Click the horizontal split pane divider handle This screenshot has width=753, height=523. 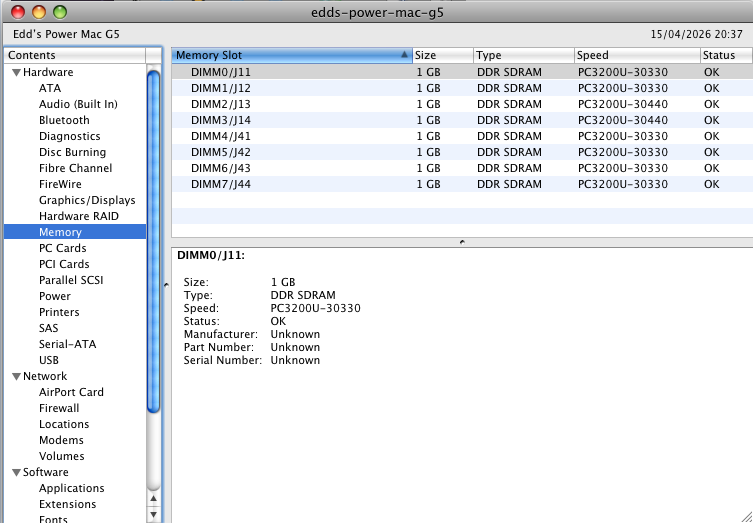[x=462, y=242]
